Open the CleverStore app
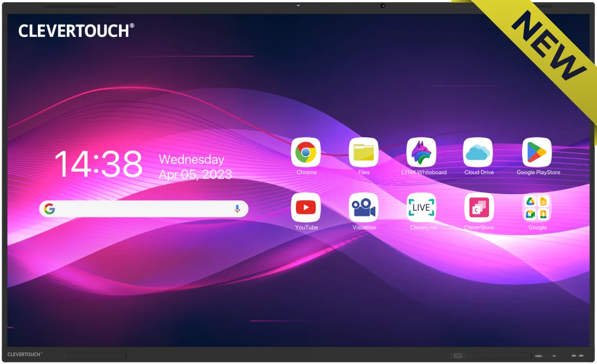The image size is (597, 364). pyautogui.click(x=479, y=207)
